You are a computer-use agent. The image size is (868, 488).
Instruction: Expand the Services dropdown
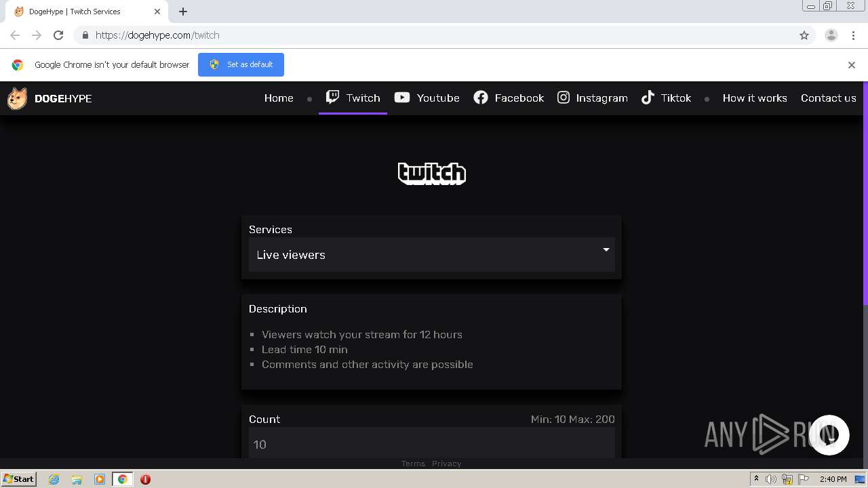[x=432, y=255]
